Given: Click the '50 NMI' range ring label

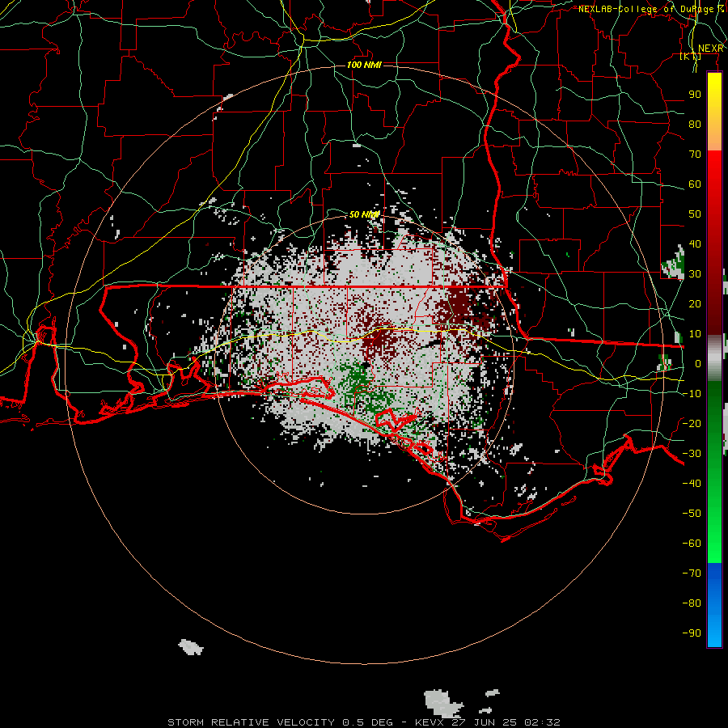Looking at the screenshot, I should (365, 214).
